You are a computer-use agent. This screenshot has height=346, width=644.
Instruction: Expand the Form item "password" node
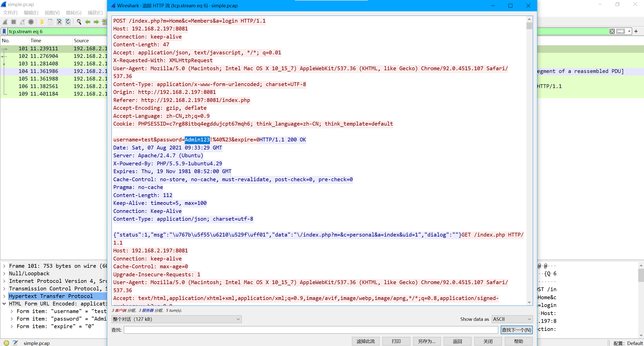pos(12,319)
